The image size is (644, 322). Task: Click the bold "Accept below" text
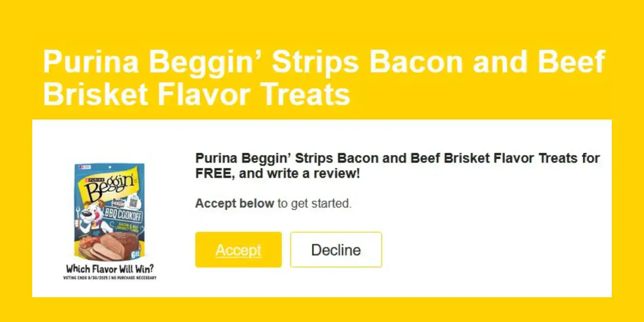235,203
